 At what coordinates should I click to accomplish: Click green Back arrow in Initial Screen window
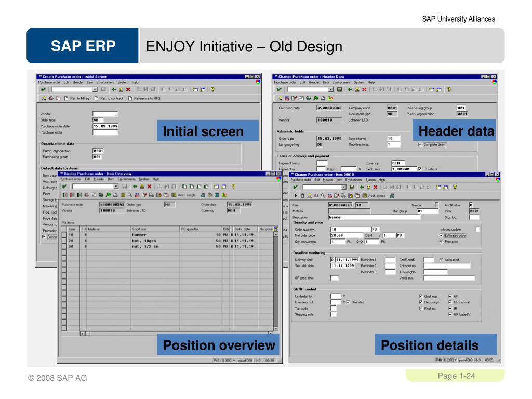click(x=114, y=89)
